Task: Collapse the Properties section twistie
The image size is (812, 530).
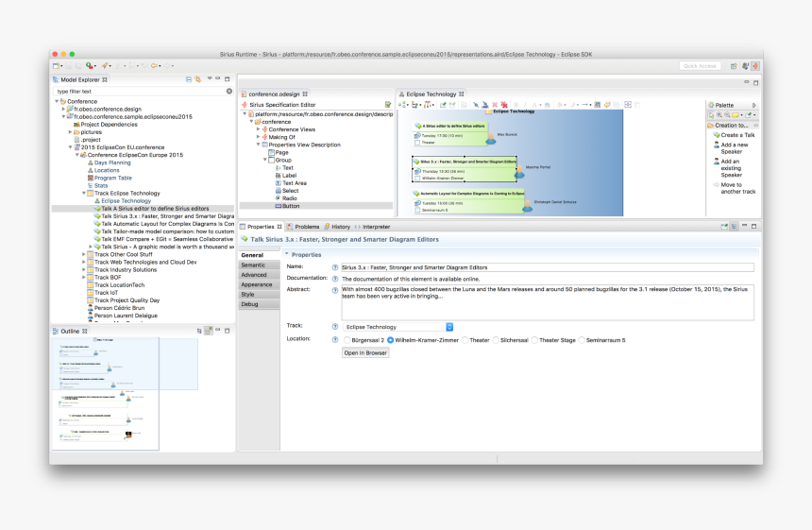Action: click(286, 254)
